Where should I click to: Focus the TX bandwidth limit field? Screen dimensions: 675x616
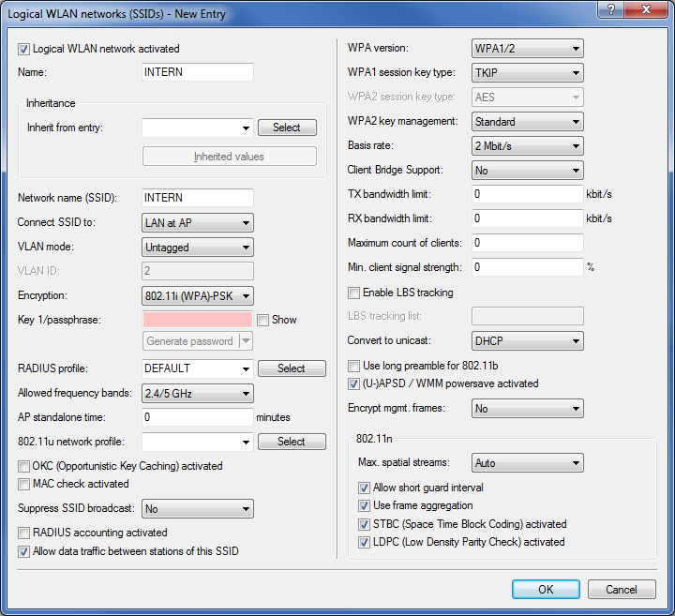tap(528, 194)
